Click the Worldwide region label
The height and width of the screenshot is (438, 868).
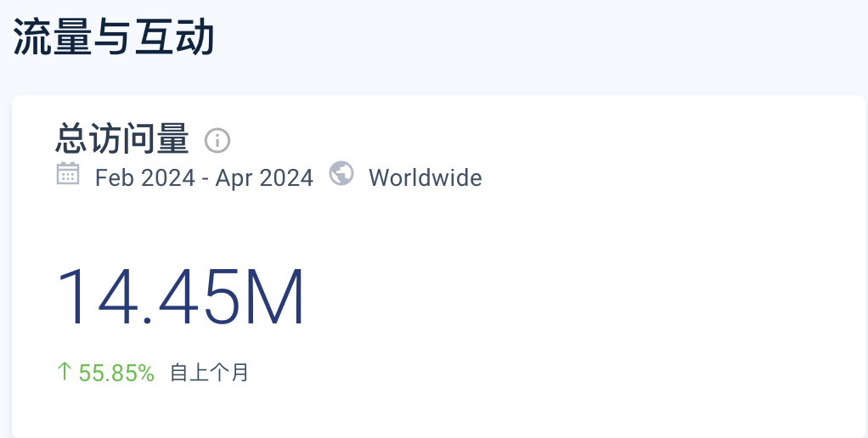pos(426,178)
